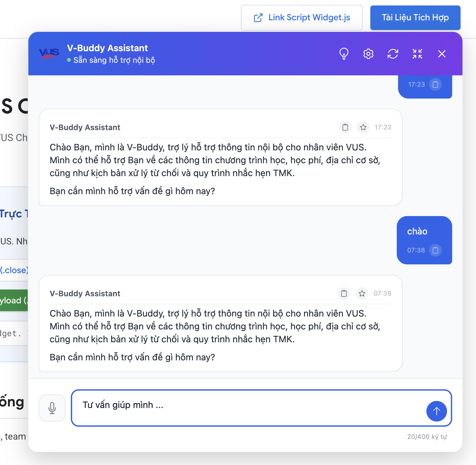Close the V-Buddy Assistant chat window
The image size is (476, 465).
click(x=442, y=54)
